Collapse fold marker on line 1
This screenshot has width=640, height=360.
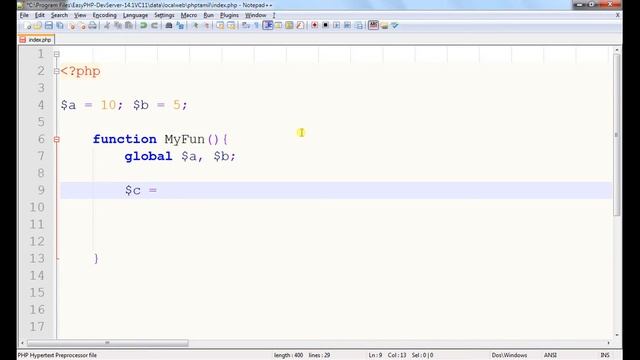point(57,54)
